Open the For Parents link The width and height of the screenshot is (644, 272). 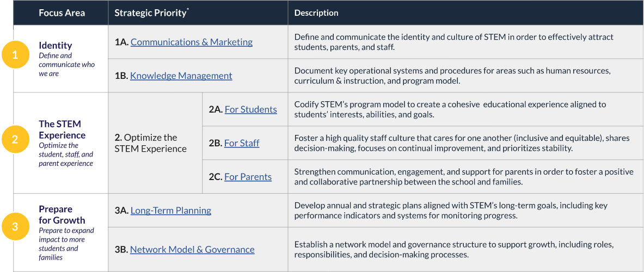pyautogui.click(x=248, y=177)
